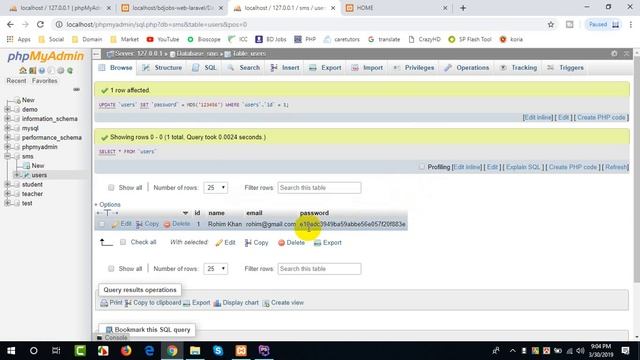Open phpMyAdmin documentation icon
640x360 pixels.
click(x=42, y=71)
